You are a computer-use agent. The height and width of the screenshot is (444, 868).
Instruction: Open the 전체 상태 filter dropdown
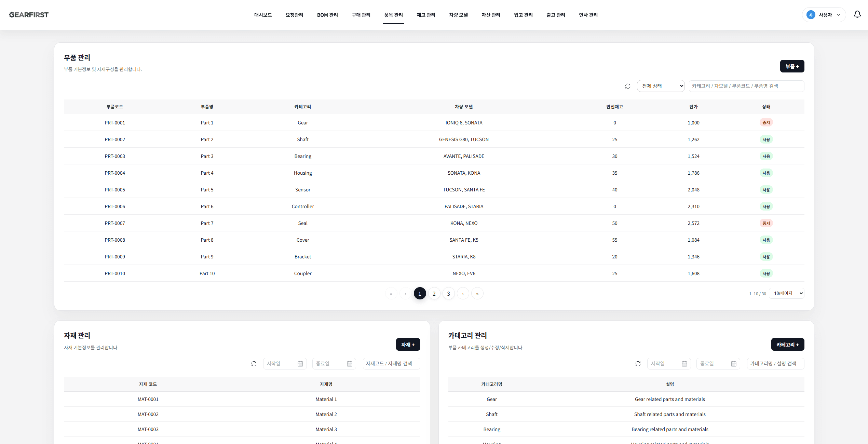(x=661, y=86)
